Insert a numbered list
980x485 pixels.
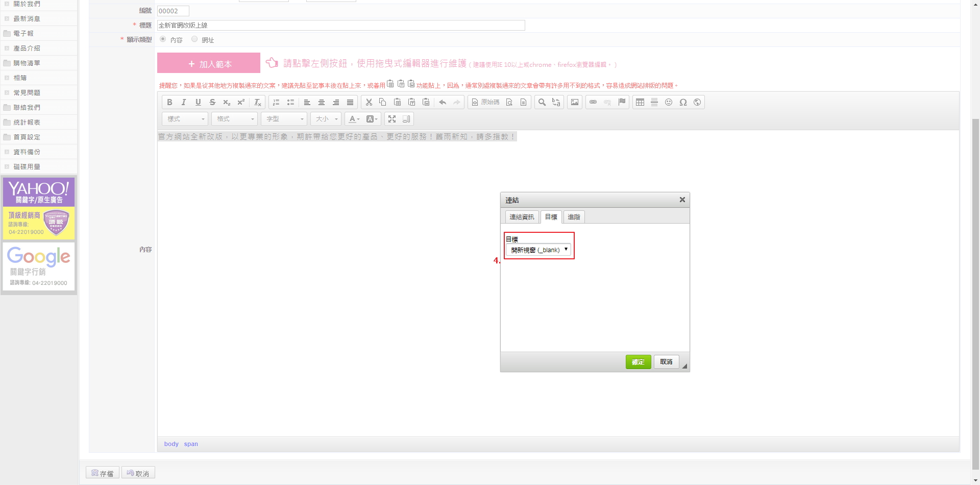276,103
